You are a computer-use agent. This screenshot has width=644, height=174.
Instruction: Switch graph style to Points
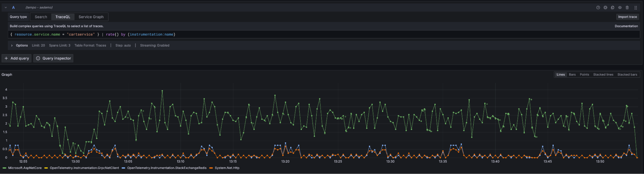584,74
